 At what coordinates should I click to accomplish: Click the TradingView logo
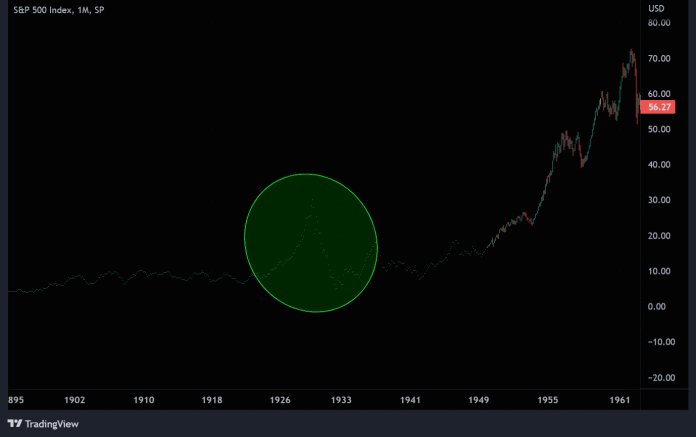click(43, 424)
